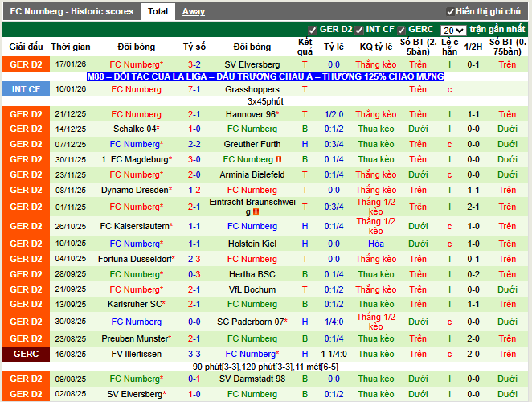Click the Giải đấu column header
This screenshot has width=532, height=402.
(x=27, y=47)
